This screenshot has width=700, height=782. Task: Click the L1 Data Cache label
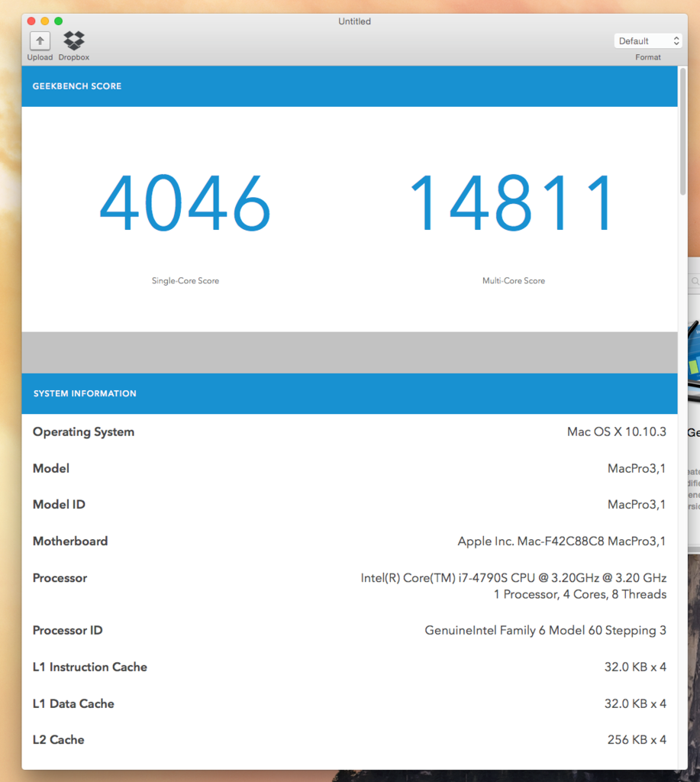[73, 703]
